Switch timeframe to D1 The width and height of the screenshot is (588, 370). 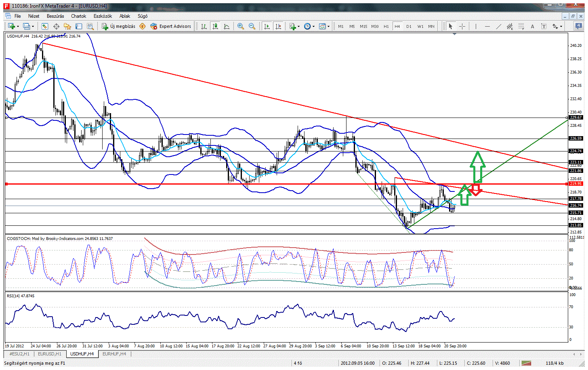click(409, 26)
